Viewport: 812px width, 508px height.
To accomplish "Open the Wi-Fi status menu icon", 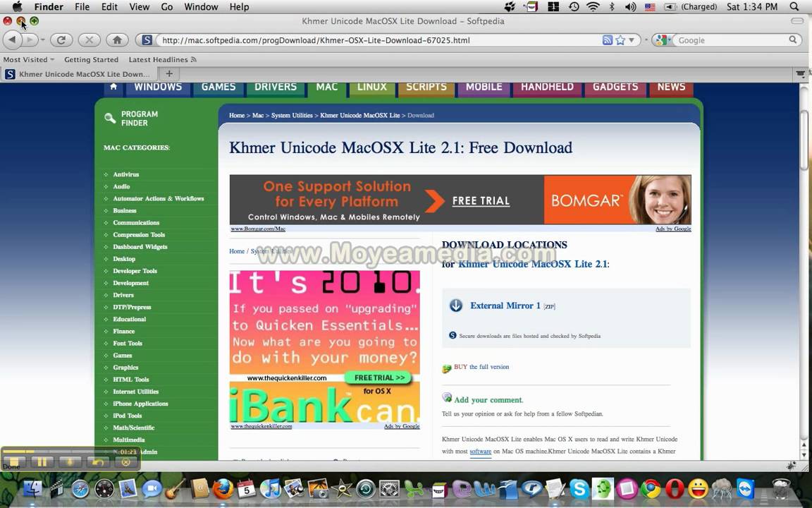I will [593, 7].
